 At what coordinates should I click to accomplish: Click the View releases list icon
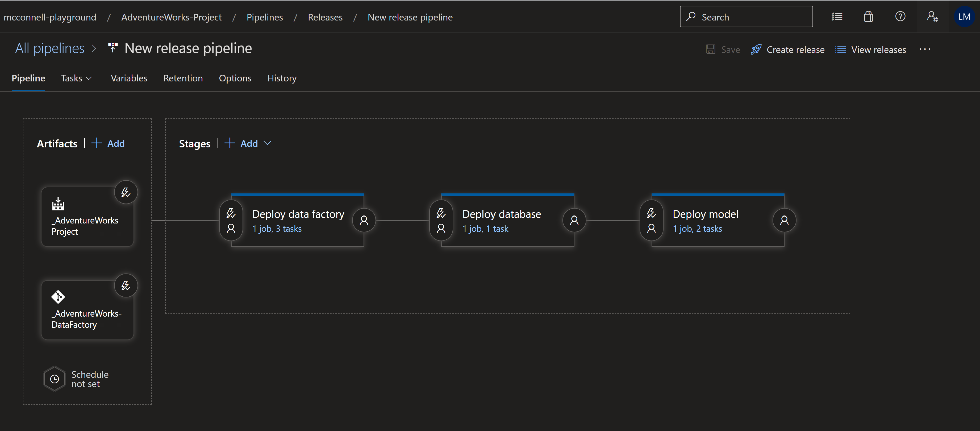840,49
